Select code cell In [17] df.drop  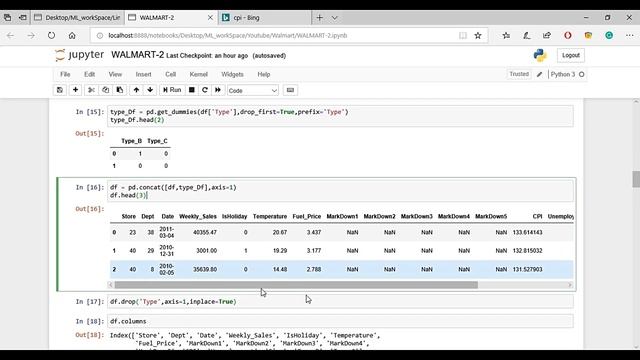(340, 302)
